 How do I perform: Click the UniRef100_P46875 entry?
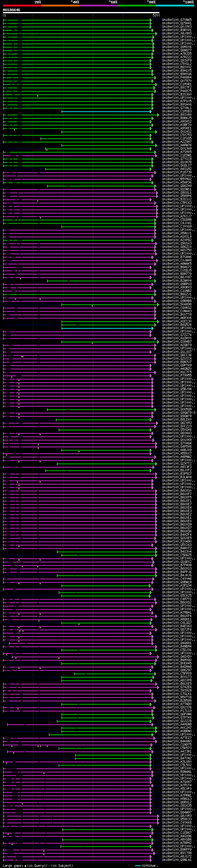pyautogui.click(x=177, y=91)
